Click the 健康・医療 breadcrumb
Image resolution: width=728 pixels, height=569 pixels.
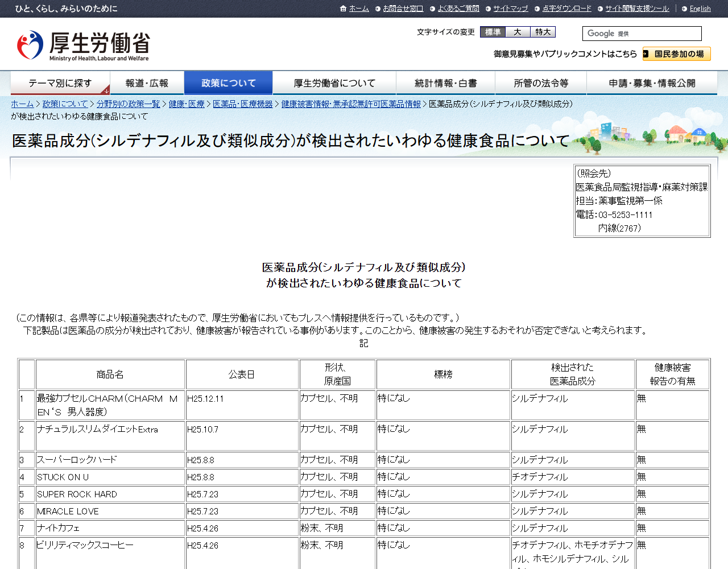(187, 104)
